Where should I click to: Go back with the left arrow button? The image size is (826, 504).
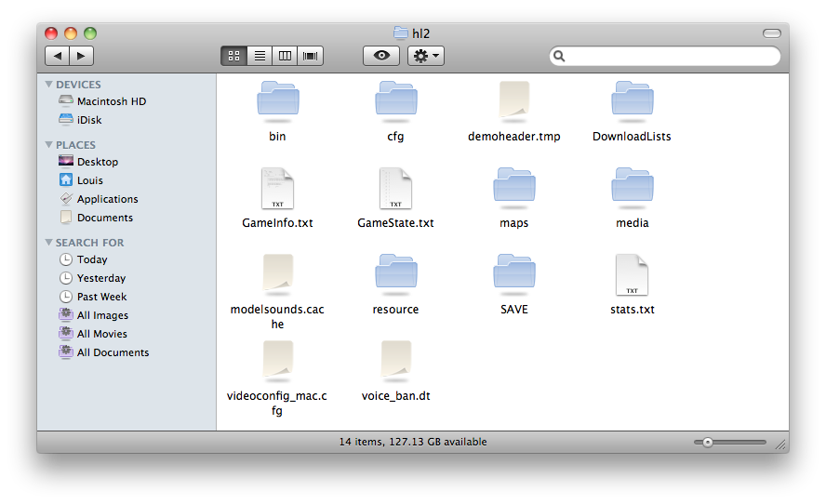(58, 56)
